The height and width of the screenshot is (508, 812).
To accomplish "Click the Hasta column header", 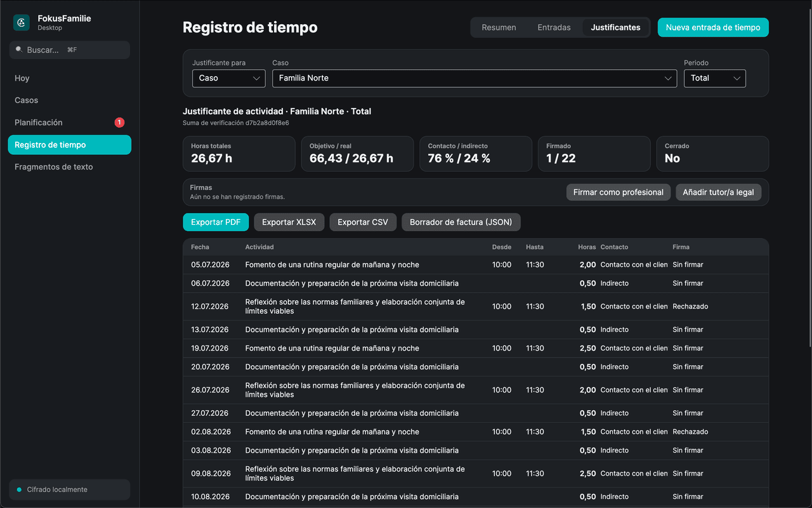I will (535, 247).
